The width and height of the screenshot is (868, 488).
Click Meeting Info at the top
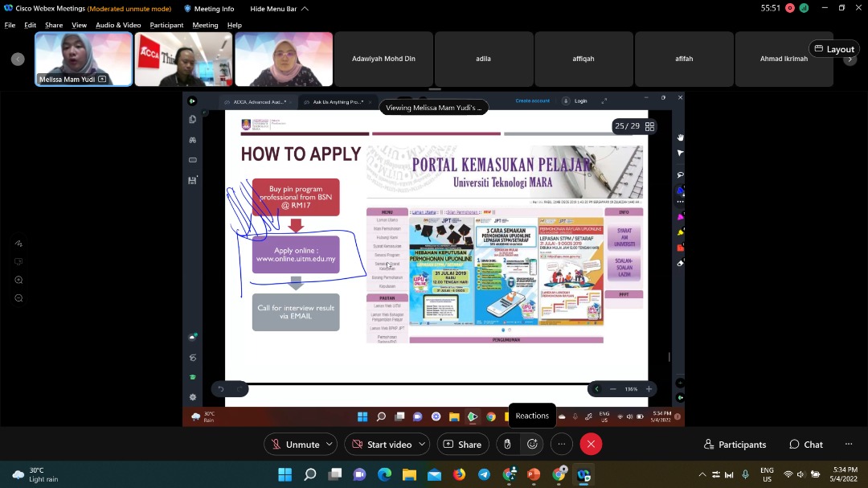point(209,9)
